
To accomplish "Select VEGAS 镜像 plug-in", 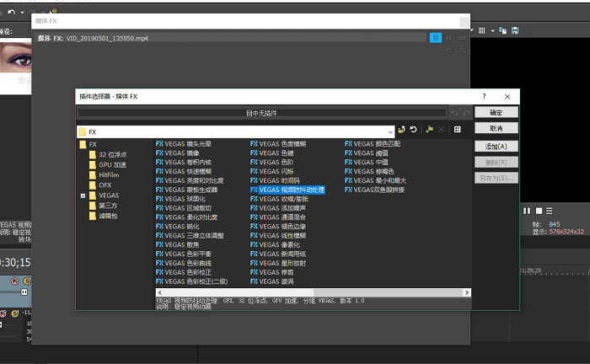I will tap(178, 153).
